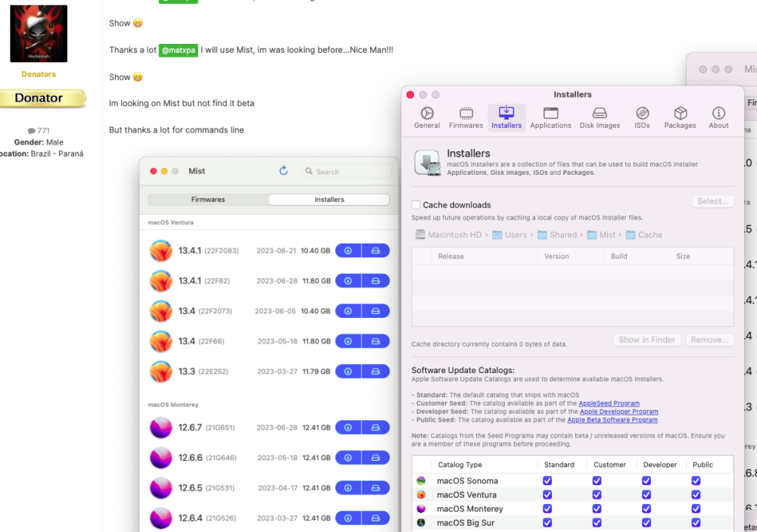This screenshot has width=757, height=532.
Task: Select the Installers toolbar icon
Action: tap(506, 118)
